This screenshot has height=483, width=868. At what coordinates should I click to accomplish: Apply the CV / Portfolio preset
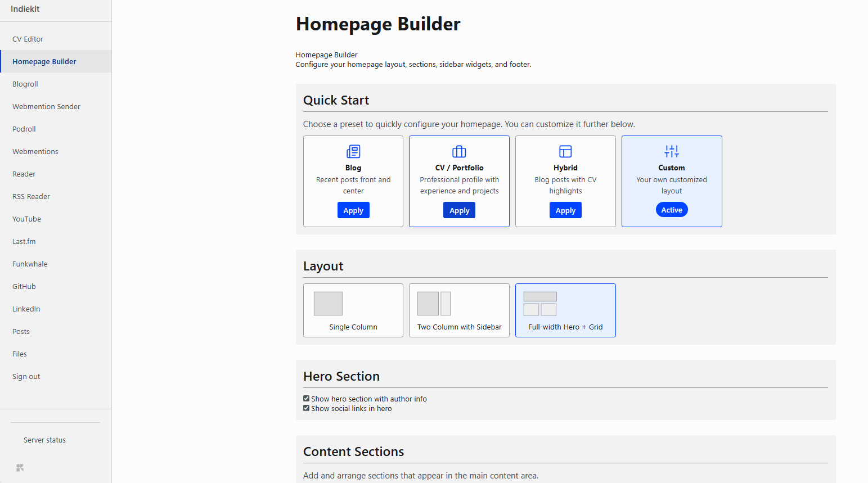459,210
